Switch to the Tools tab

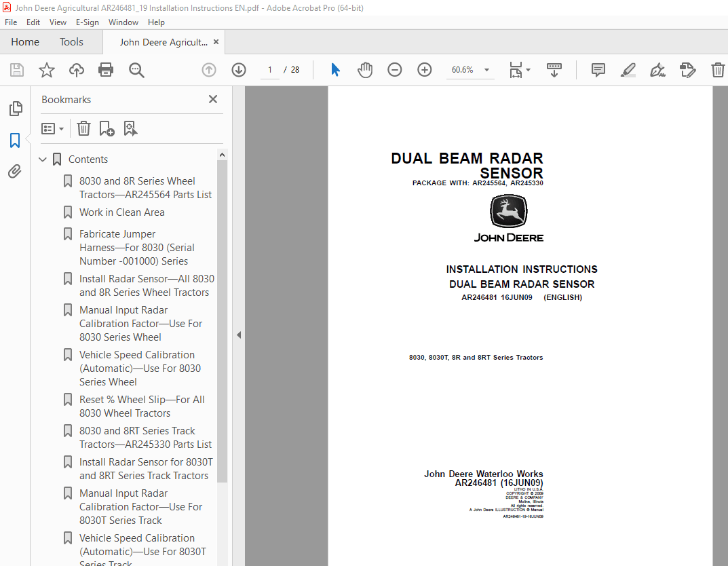pos(71,41)
